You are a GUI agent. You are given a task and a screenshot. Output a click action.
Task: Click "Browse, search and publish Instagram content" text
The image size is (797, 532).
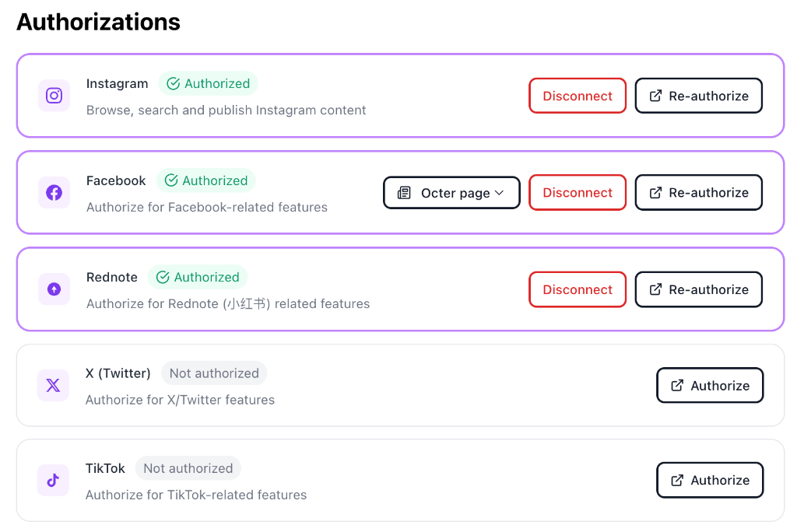tap(226, 110)
